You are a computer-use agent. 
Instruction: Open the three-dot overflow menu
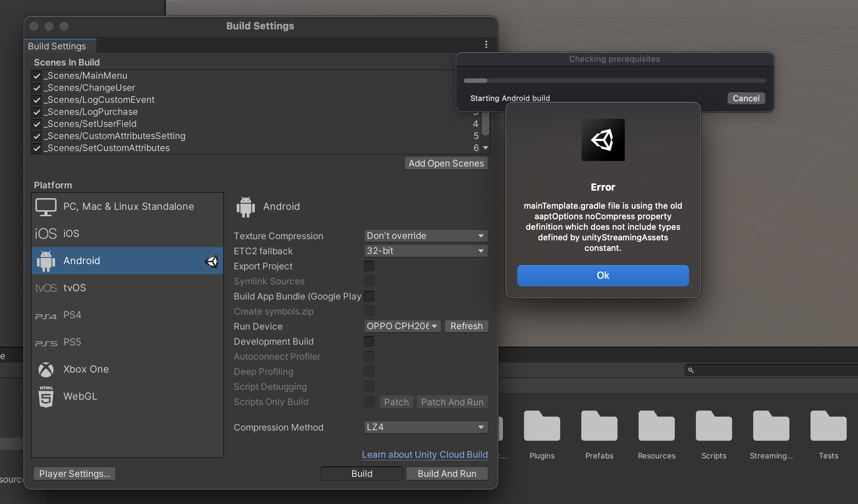pos(486,44)
